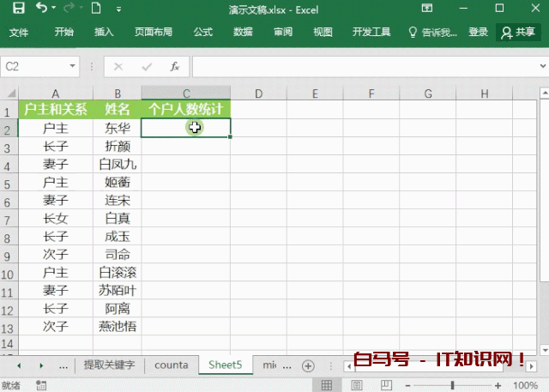This screenshot has height=392, width=549.
Task: Switch to Normal view in status bar
Action: tap(327, 385)
